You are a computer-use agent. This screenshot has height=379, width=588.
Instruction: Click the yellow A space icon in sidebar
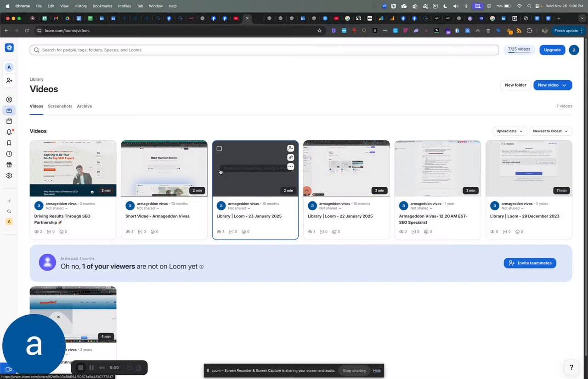click(x=9, y=222)
